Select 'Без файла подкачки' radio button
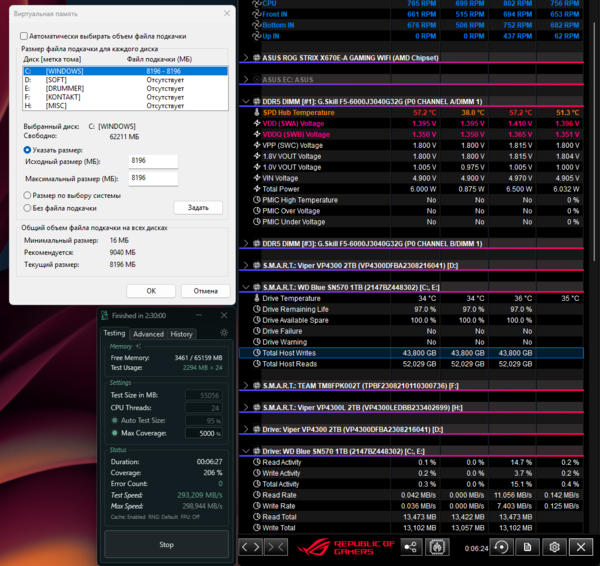 click(x=27, y=208)
